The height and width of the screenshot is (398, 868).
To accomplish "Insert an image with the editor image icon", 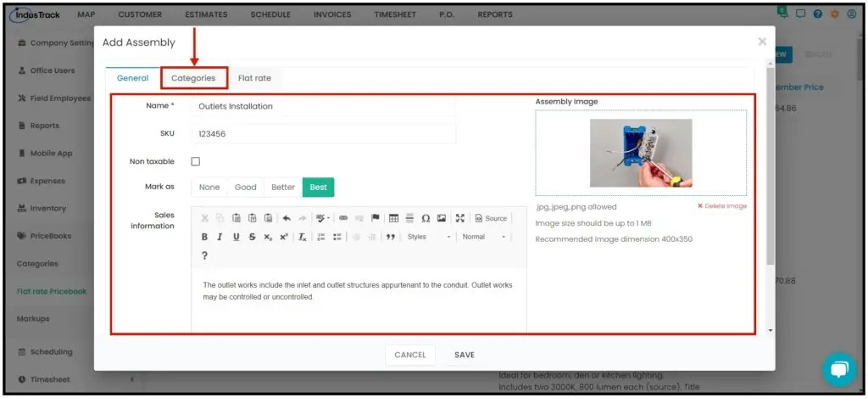I will [441, 218].
